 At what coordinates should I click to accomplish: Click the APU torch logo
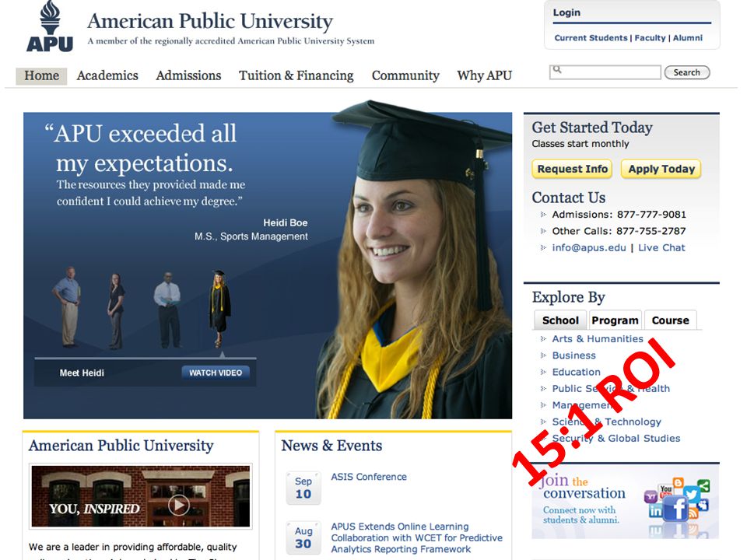coord(50,26)
